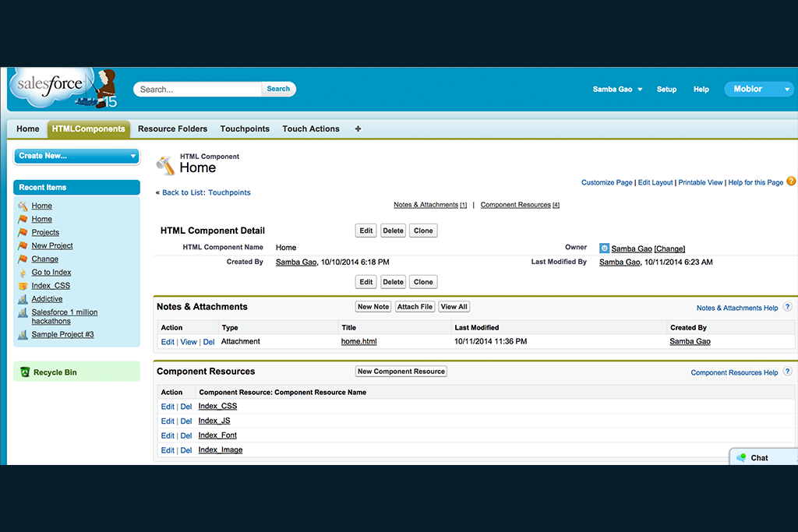Open Go to Index recent item
This screenshot has height=532, width=798.
click(x=51, y=273)
